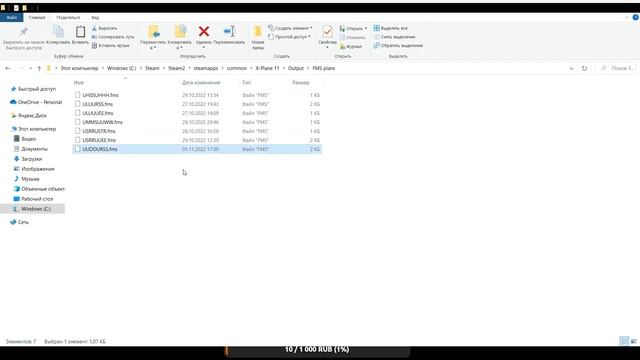Click Обратить выделение in ribbon
Viewport: 640px width, 360px height.
(x=398, y=45)
